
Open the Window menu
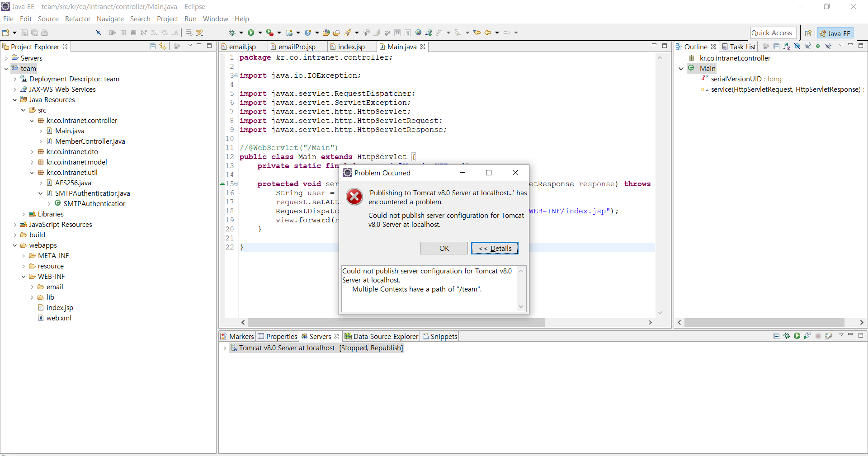[x=216, y=19]
